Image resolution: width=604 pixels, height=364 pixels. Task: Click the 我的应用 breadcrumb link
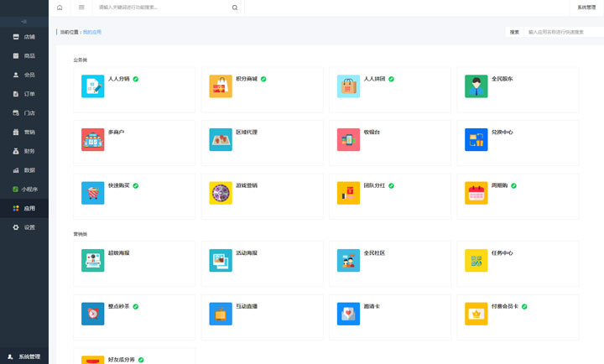tap(92, 32)
